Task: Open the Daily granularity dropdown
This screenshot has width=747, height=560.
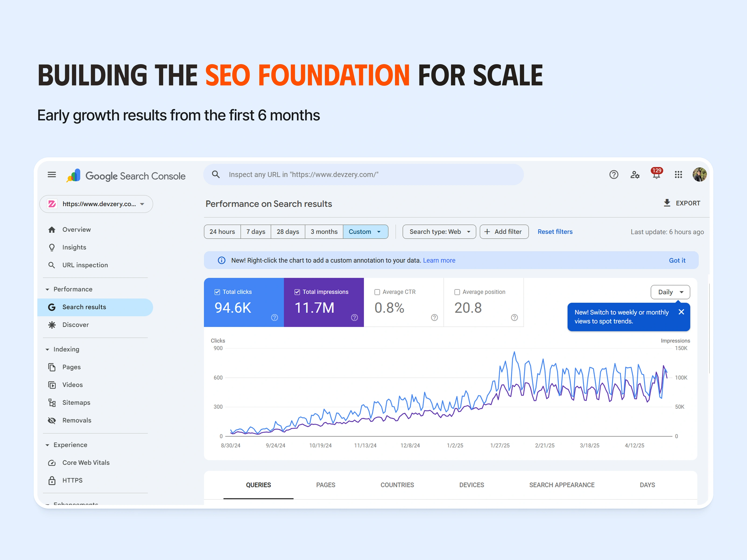Action: pyautogui.click(x=670, y=292)
